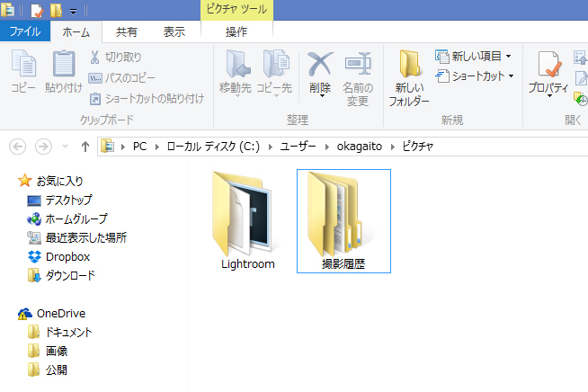Select the ホーム (Home) ribbon tab

tap(76, 31)
